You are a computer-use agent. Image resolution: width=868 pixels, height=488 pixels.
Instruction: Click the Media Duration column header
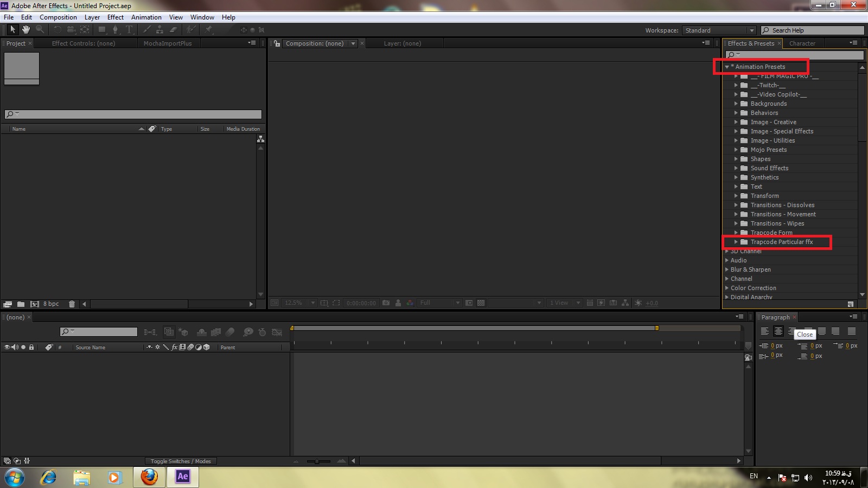click(x=243, y=129)
